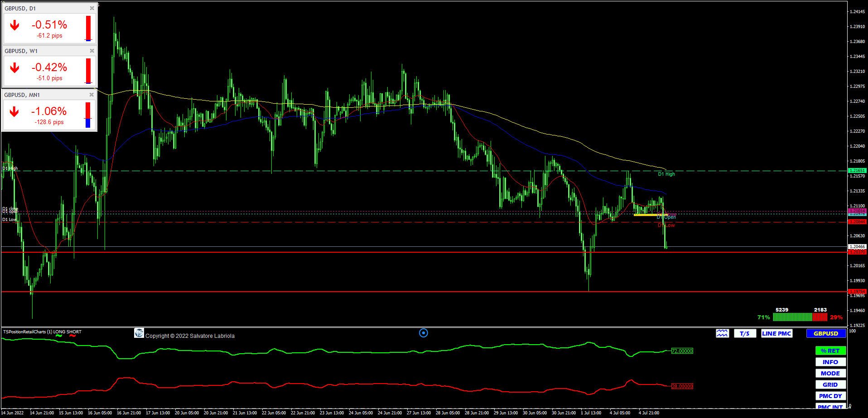This screenshot has width=868, height=418.
Task: Click the MODE button
Action: pyautogui.click(x=830, y=373)
